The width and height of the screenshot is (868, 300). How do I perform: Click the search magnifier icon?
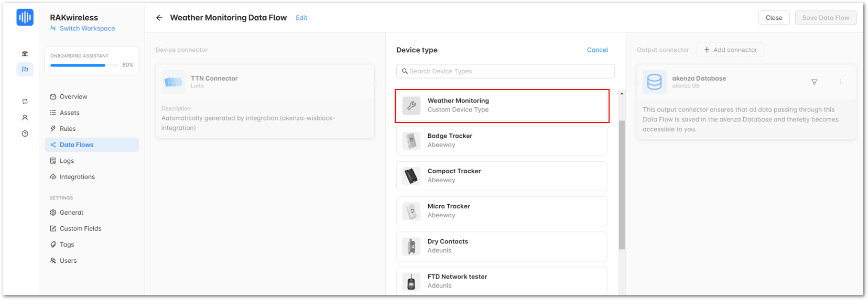405,71
